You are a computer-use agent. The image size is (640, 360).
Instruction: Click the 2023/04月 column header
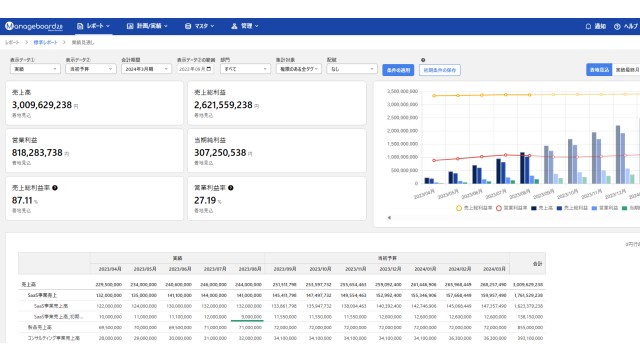(x=110, y=269)
